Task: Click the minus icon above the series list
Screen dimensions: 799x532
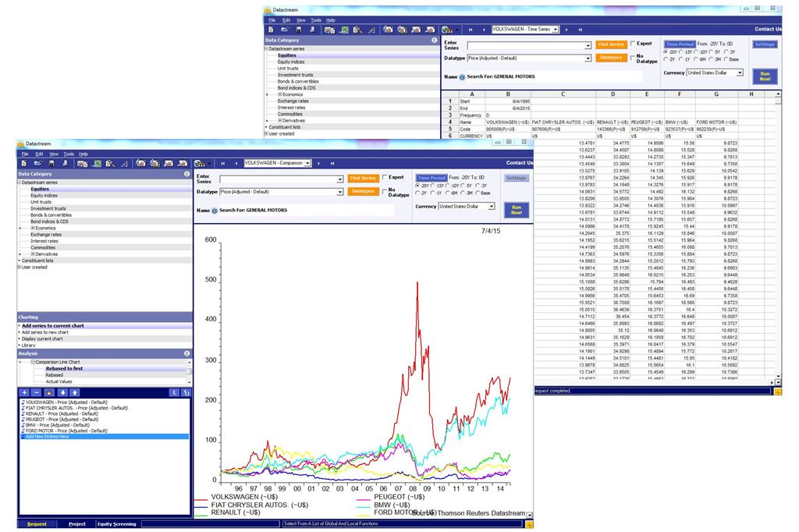Action: (37, 392)
